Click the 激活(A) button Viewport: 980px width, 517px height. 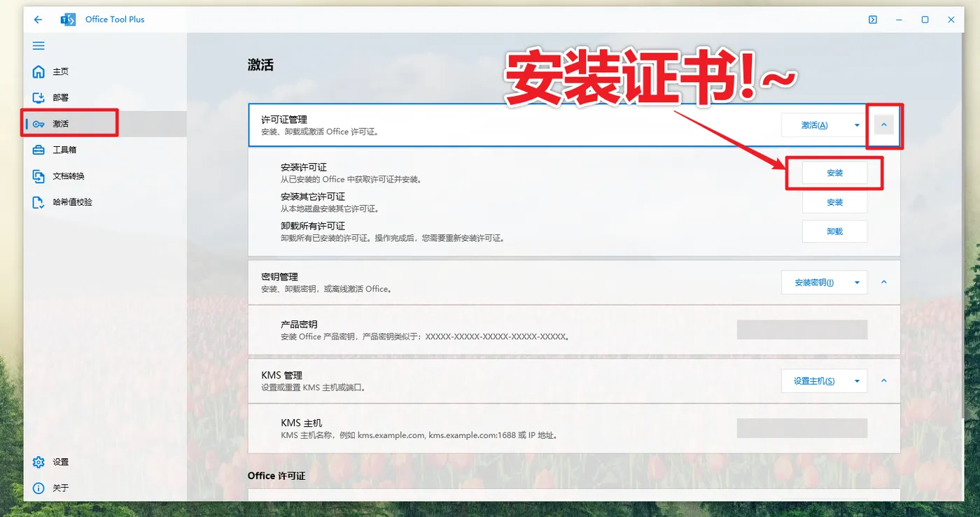pos(814,125)
